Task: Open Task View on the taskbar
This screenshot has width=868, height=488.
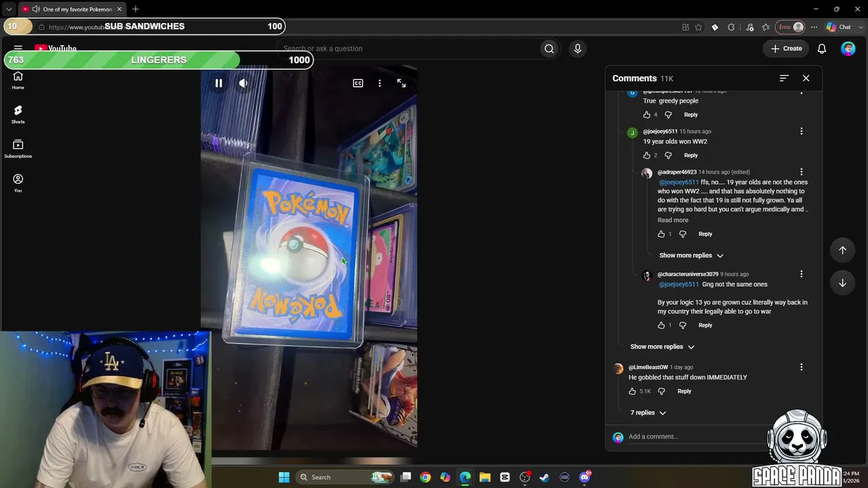Action: coord(406,477)
